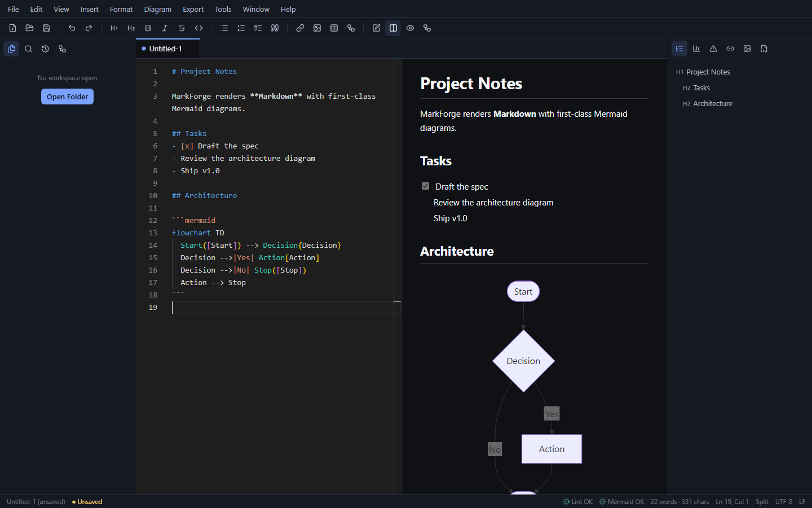The width and height of the screenshot is (812, 508).
Task: Open diagram view icon right of eye icon
Action: click(427, 28)
